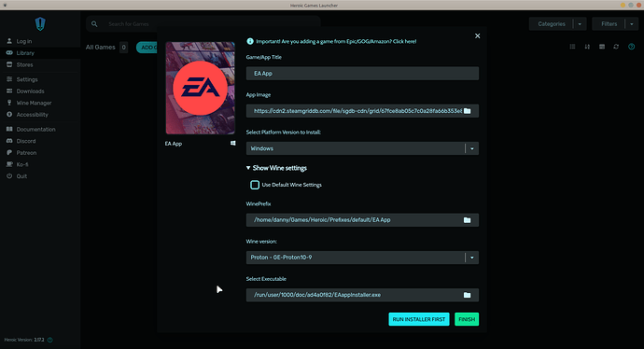
Task: Click the refresh library icon
Action: [x=616, y=47]
